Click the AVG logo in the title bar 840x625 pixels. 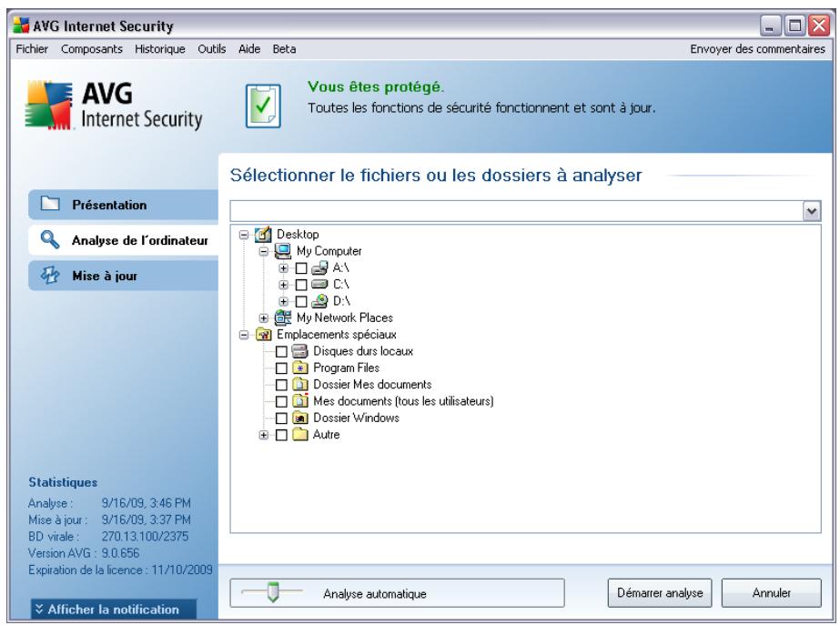pyautogui.click(x=21, y=25)
